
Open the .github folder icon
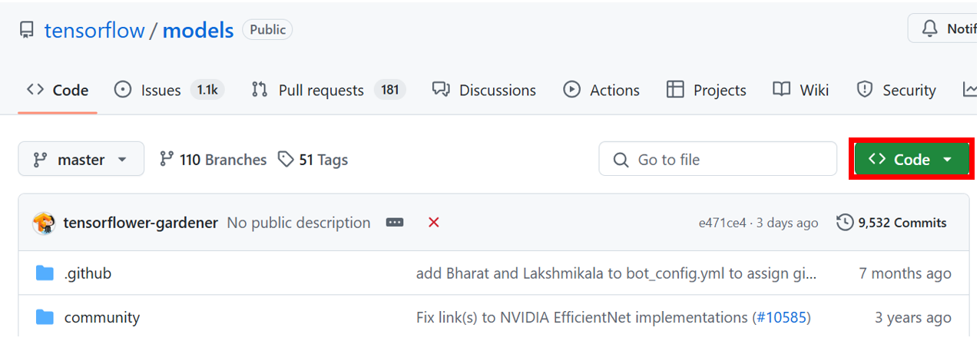(45, 273)
